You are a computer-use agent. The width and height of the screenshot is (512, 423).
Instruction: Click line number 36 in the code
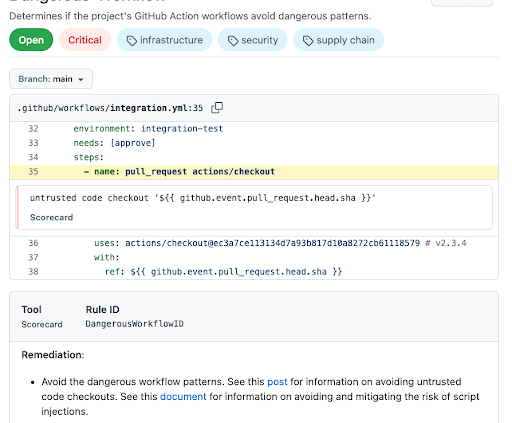(33, 243)
